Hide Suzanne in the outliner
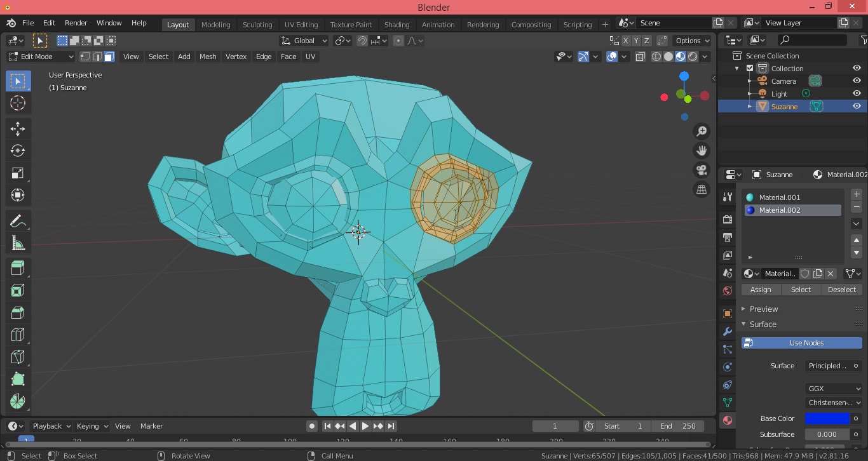868x461 pixels. [x=857, y=106]
